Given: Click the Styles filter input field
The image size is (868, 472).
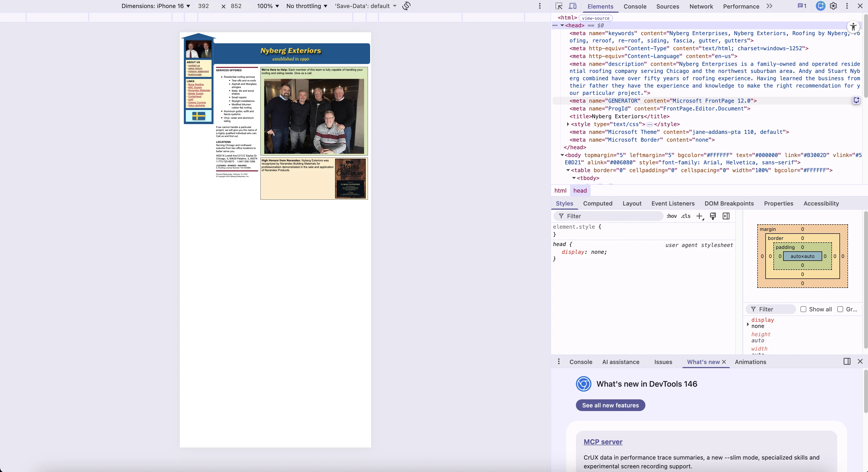Looking at the screenshot, I should click(608, 216).
